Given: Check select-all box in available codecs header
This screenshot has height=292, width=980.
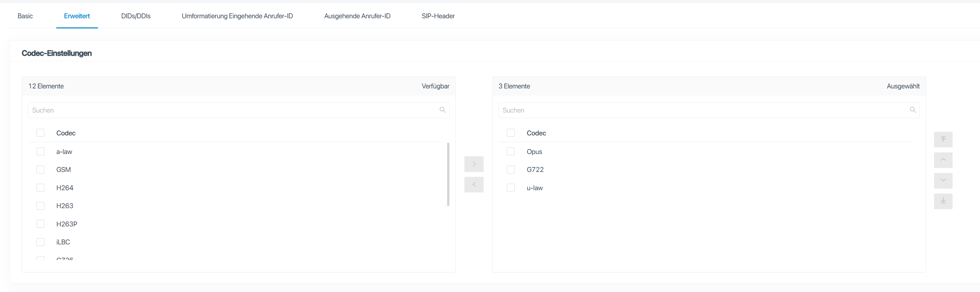Looking at the screenshot, I should 40,133.
